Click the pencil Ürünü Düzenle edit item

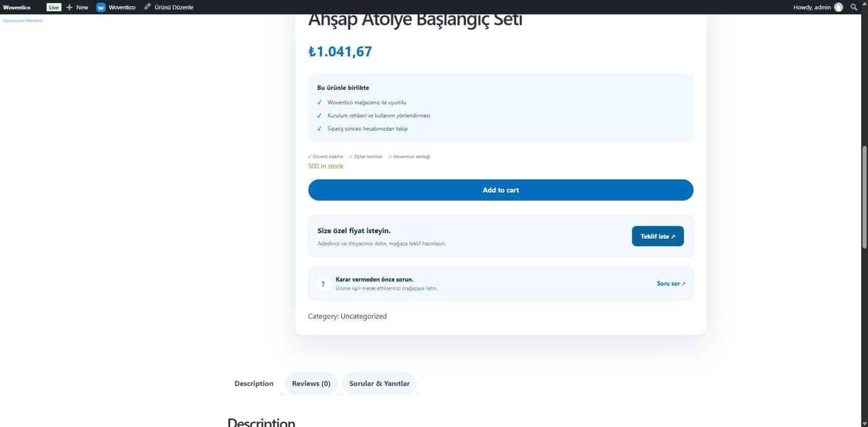[169, 7]
